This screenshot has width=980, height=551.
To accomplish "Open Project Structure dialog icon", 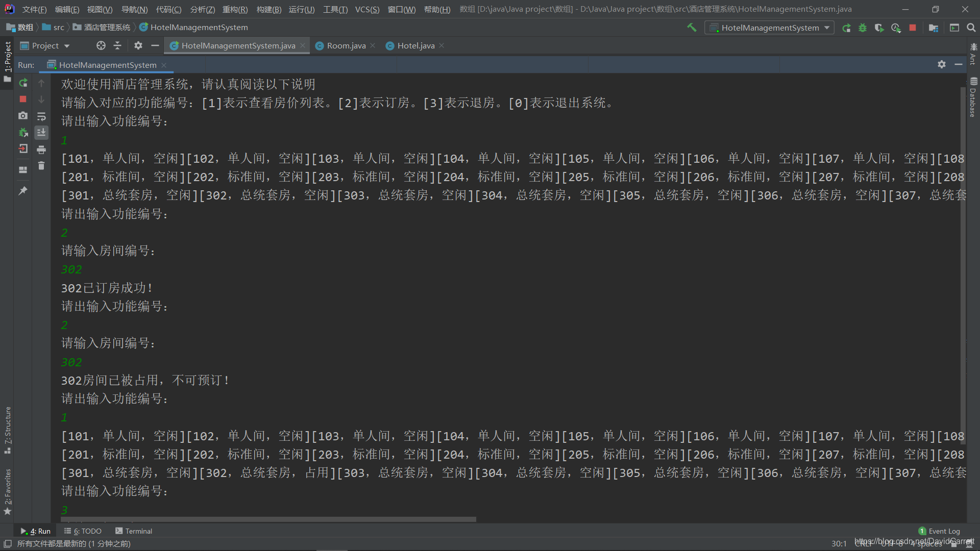I will (x=934, y=28).
